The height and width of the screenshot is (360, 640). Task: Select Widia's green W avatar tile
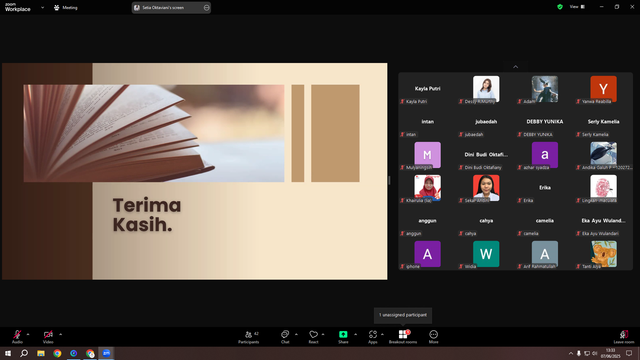486,255
